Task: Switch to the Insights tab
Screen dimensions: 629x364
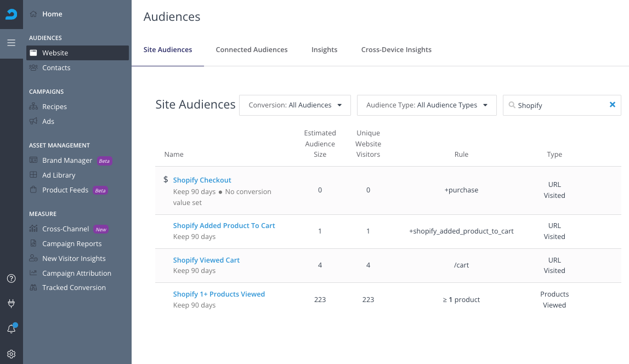Action: [x=324, y=50]
